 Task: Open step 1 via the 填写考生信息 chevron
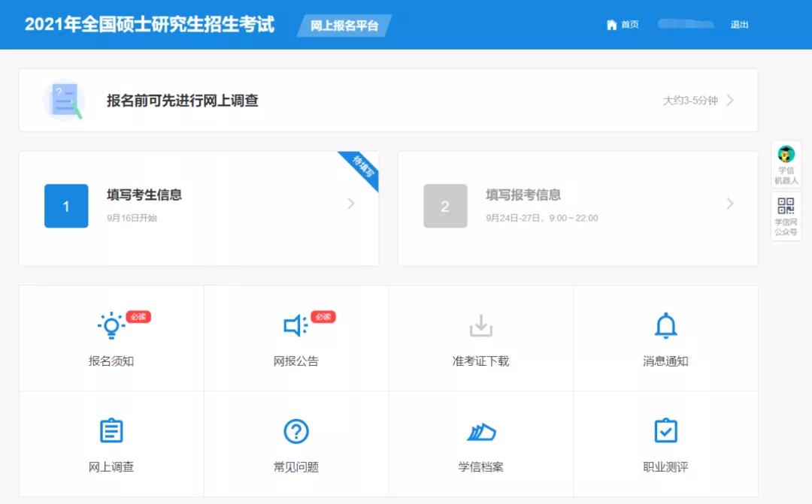point(350,204)
